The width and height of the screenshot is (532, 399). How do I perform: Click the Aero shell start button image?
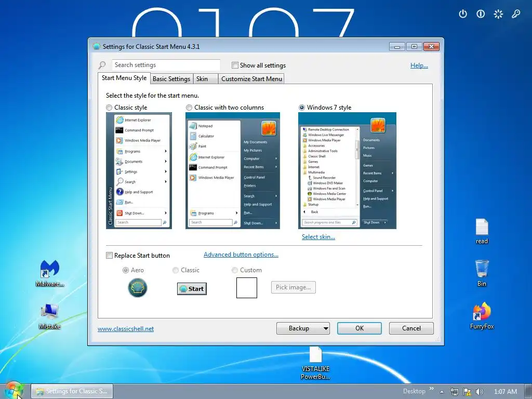pos(137,288)
